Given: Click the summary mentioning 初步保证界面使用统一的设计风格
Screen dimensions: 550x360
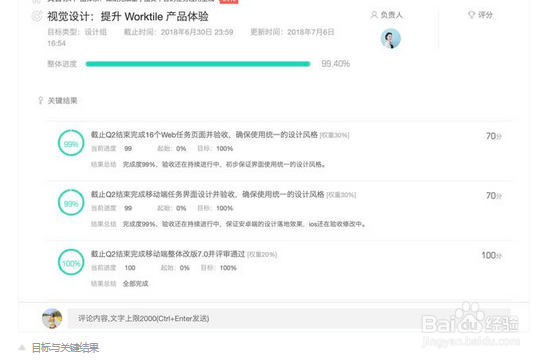Looking at the screenshot, I should pyautogui.click(x=224, y=164).
